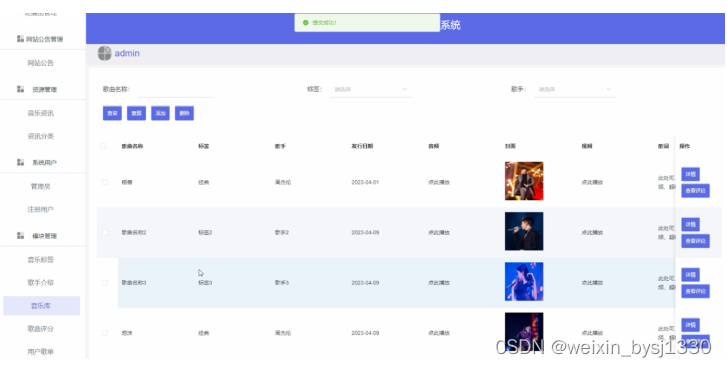Open the 歌曲评分 sidebar item

coord(41,329)
